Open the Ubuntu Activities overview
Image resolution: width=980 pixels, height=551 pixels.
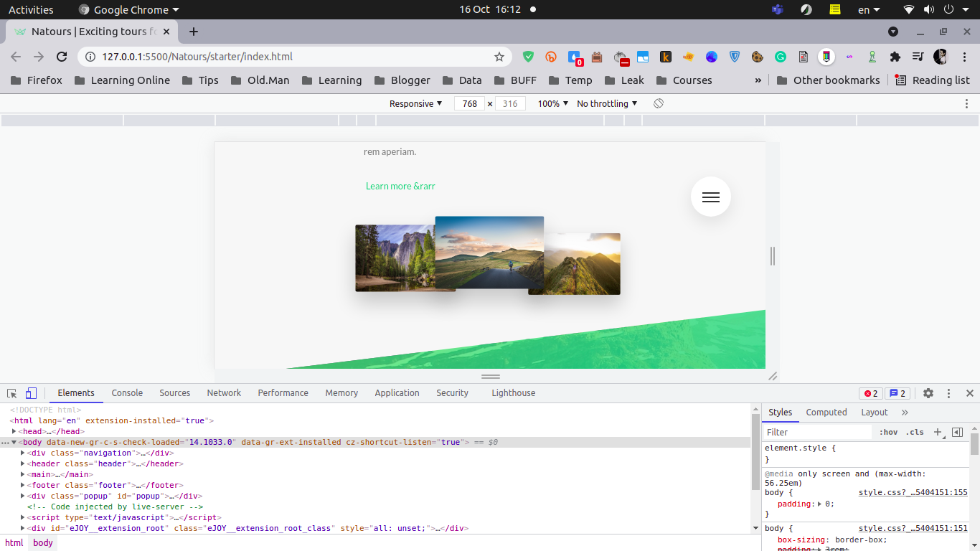click(31, 9)
